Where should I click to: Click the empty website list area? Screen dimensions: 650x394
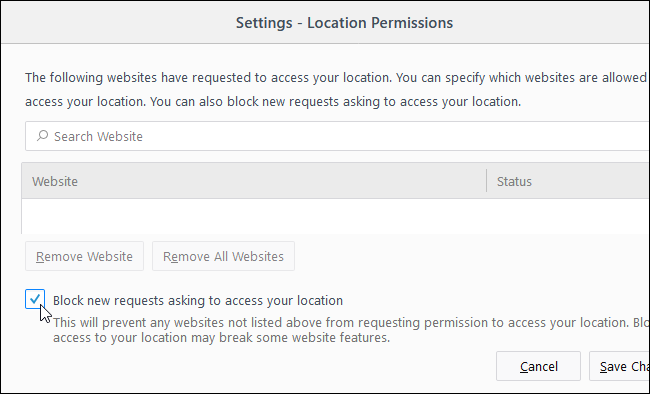(x=336, y=216)
